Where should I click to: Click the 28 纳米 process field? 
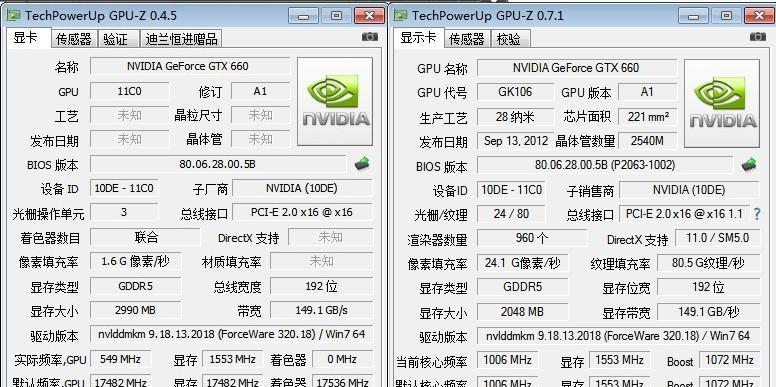click(515, 116)
